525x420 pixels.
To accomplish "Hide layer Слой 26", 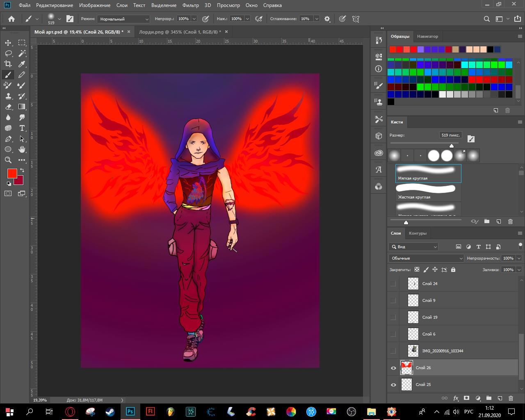I will pyautogui.click(x=393, y=368).
